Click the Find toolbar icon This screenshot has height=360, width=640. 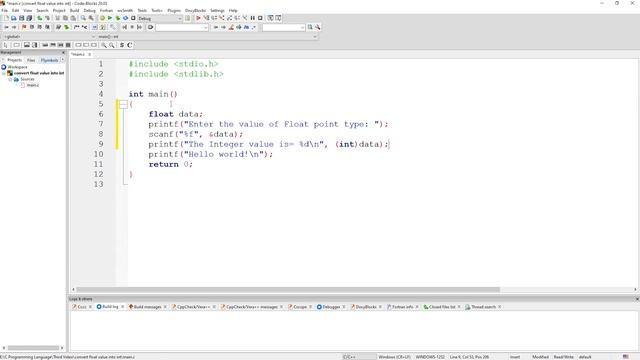point(83,18)
